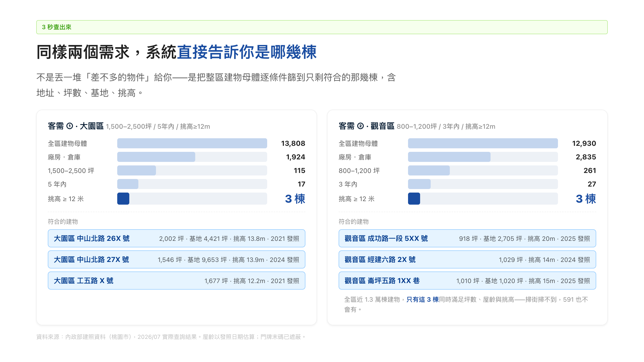Select building card 大園區 中山北路 27X 號
The image size is (644, 362).
point(176,259)
